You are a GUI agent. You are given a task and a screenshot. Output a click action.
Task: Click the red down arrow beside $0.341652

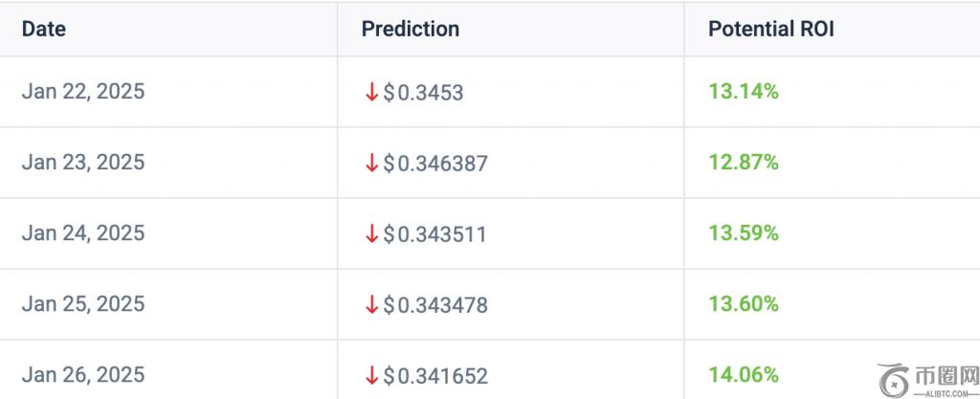372,375
